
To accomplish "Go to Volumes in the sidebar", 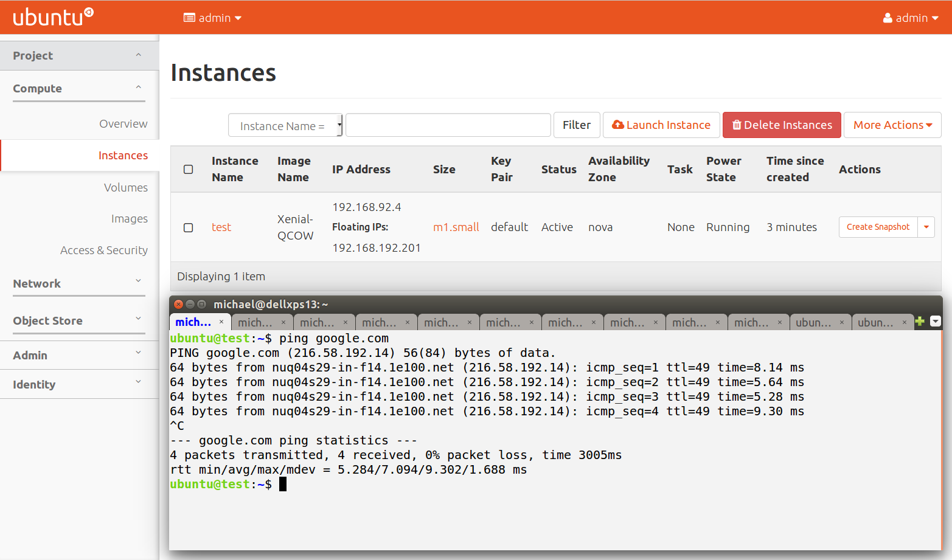I will click(125, 187).
